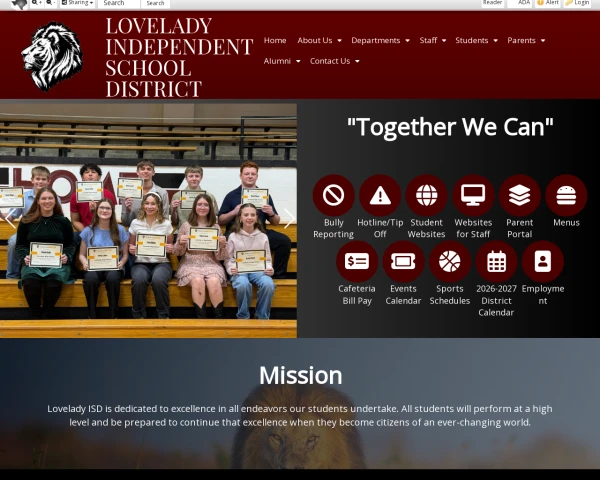Image resolution: width=600 pixels, height=480 pixels.
Task: Open the Events Calendar ticket icon
Action: 403,261
